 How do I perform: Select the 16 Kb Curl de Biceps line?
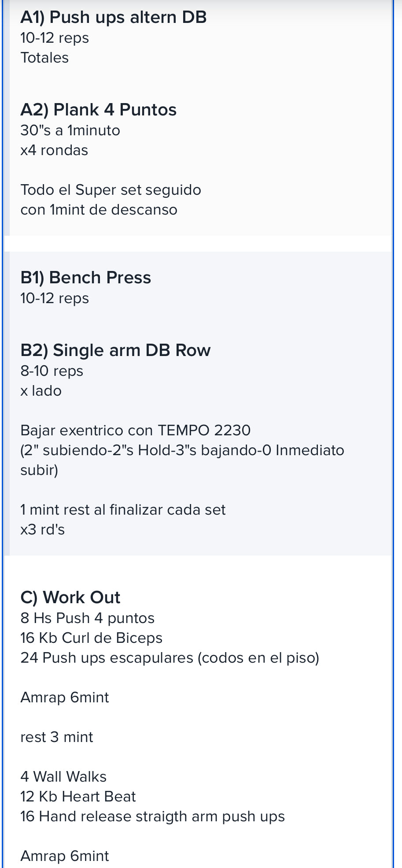tap(92, 638)
